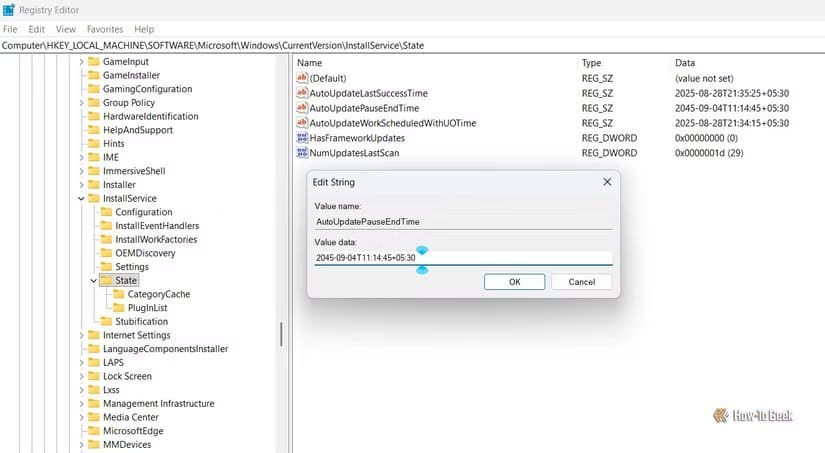
Task: Collapse the InstallService key
Action: [82, 198]
